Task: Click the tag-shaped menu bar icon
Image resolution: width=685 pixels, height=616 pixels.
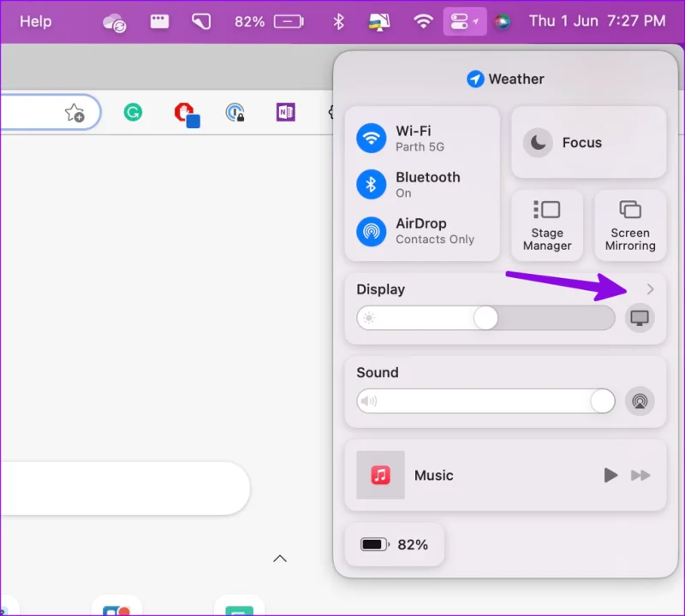Action: click(201, 21)
